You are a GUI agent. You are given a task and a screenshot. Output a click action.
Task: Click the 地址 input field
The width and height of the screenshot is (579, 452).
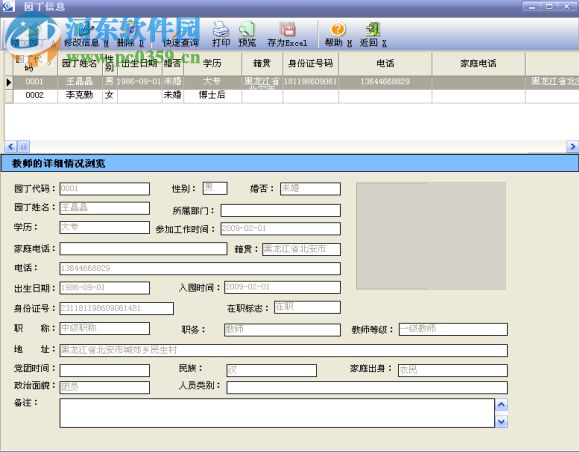pyautogui.click(x=284, y=350)
